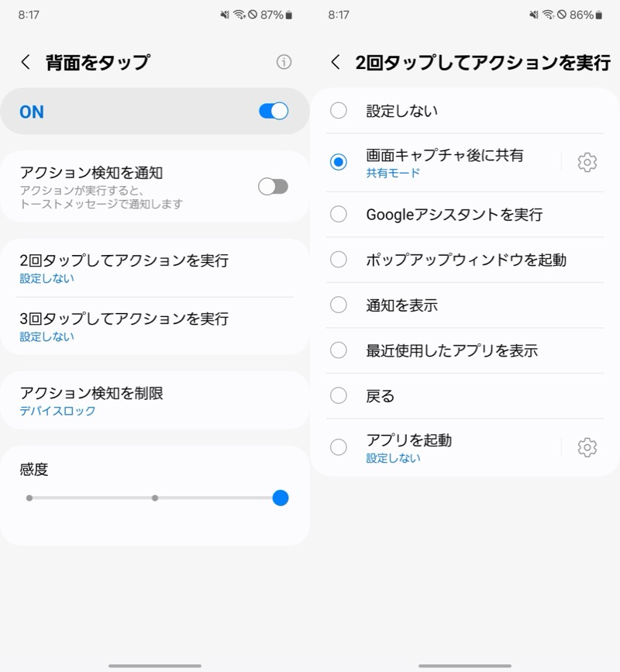Tap mute icon in left status bar
This screenshot has height=672, width=620.
(x=226, y=15)
